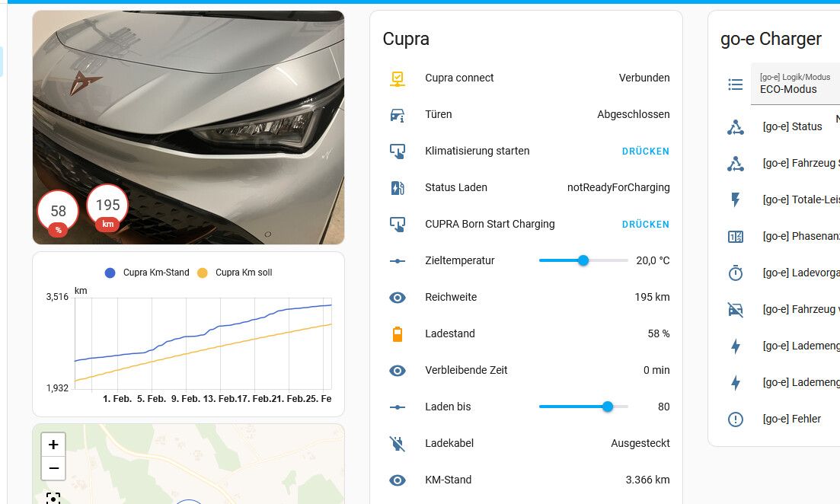
Task: Click the Klimatisierung starten gesture icon
Action: point(397,151)
